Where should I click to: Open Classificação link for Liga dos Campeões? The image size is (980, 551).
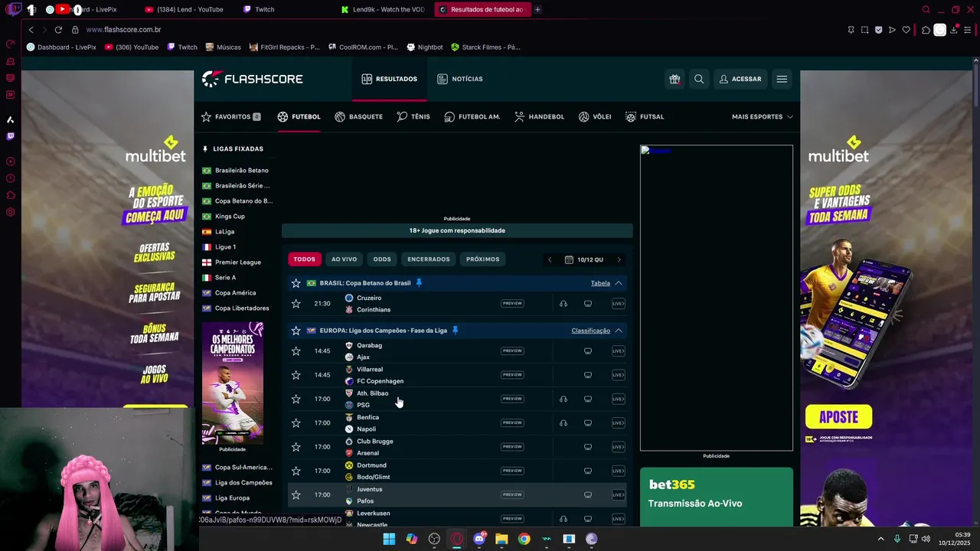click(590, 331)
